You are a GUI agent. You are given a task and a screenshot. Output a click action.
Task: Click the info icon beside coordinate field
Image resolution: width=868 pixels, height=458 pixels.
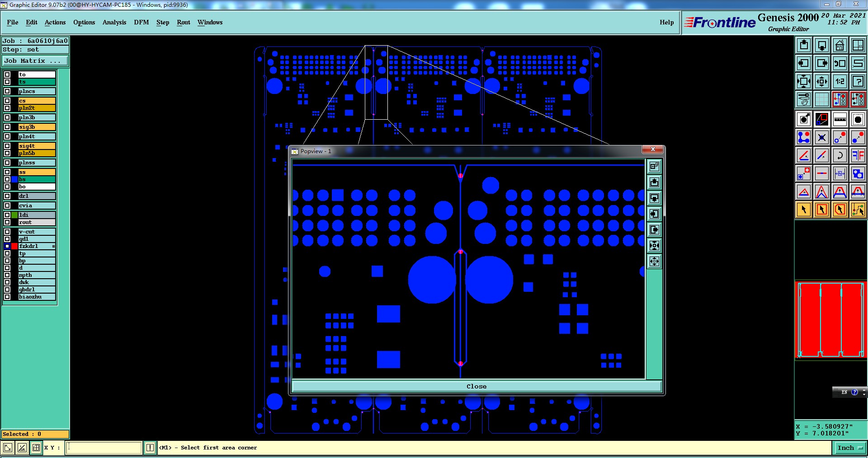coord(150,448)
